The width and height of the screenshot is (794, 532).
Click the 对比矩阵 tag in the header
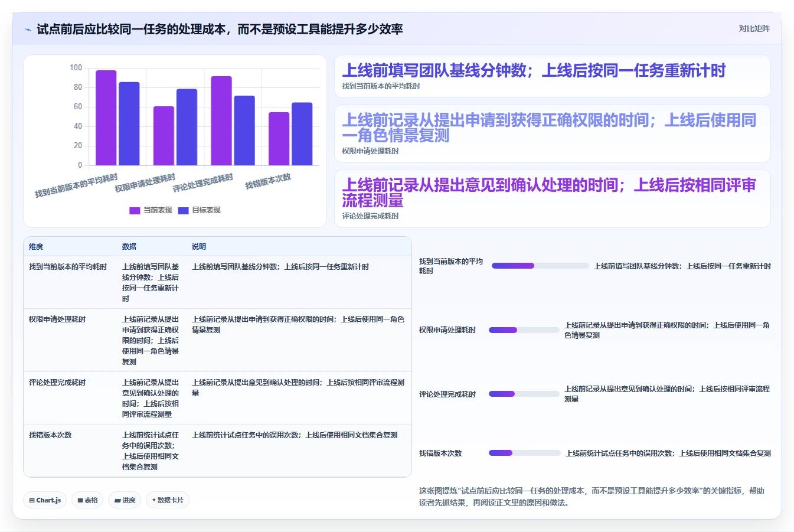(x=754, y=28)
